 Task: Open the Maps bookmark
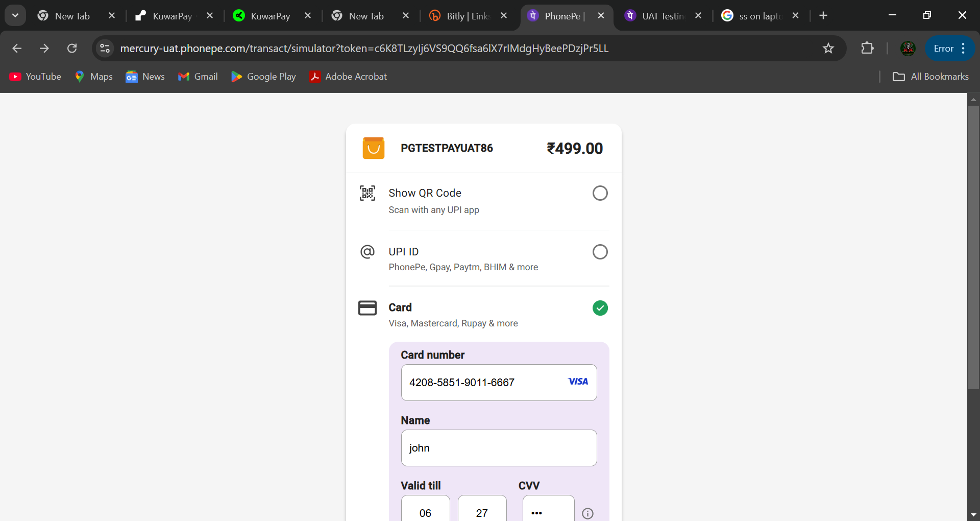(93, 77)
